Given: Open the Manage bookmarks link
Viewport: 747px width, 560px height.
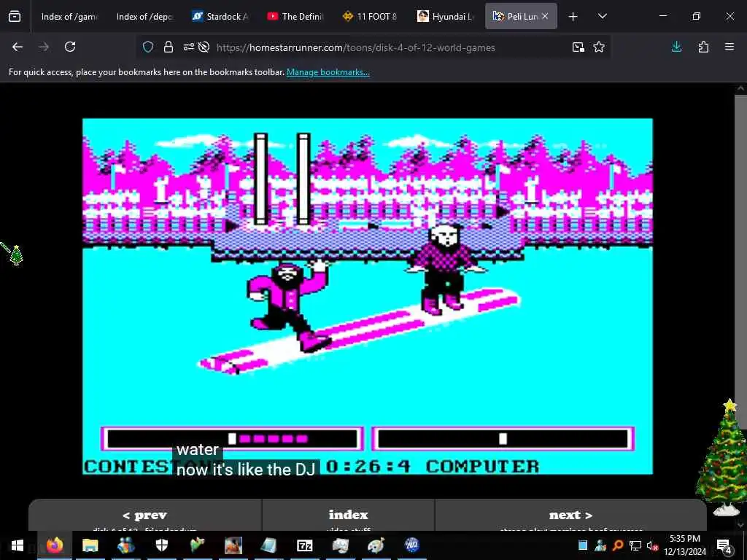Looking at the screenshot, I should coord(328,72).
